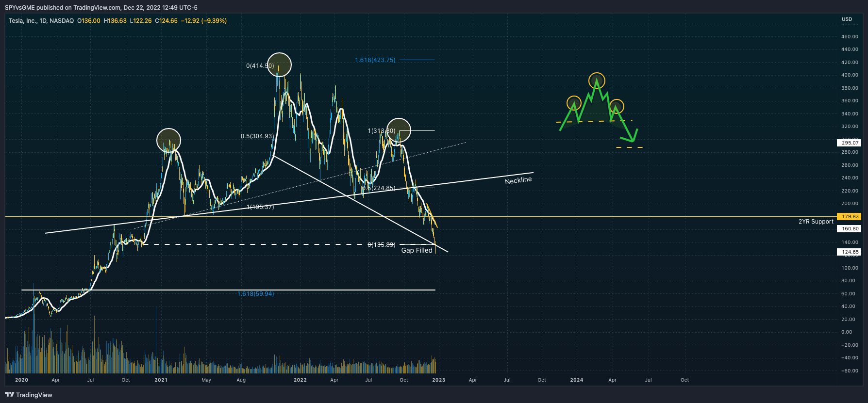This screenshot has width=868, height=403.
Task: Click the 1(195.37) level label
Action: pyautogui.click(x=260, y=207)
